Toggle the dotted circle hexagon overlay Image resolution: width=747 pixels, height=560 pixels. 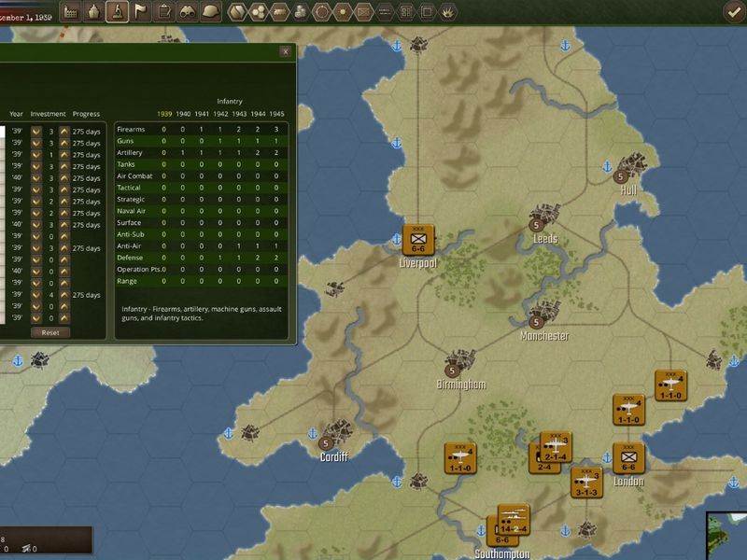[x=343, y=12]
